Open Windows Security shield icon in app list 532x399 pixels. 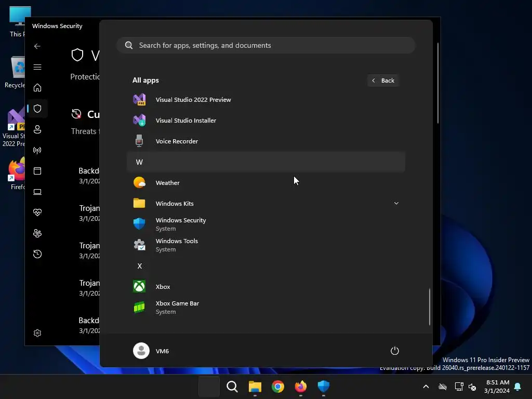click(x=139, y=224)
